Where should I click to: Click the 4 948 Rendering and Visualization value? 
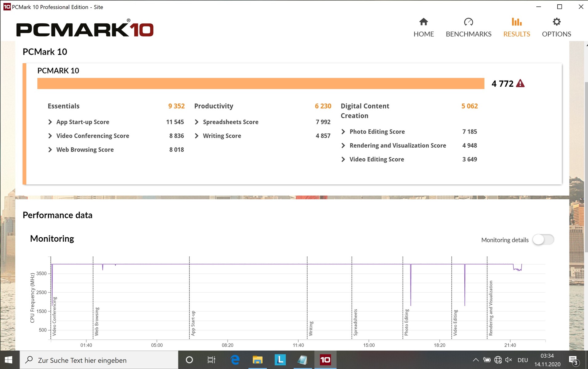pyautogui.click(x=470, y=145)
